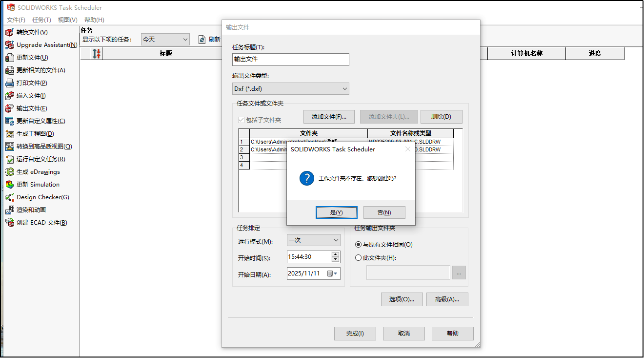Open the 运行模式(M) dropdown showing 一次
This screenshot has height=358, width=644.
[313, 240]
